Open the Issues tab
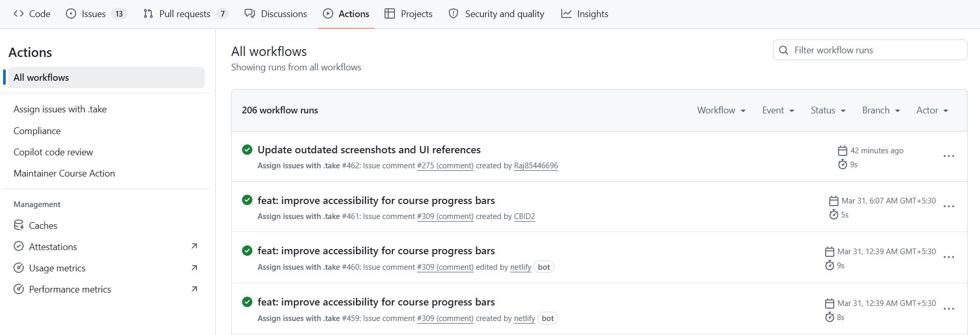 tap(96, 14)
